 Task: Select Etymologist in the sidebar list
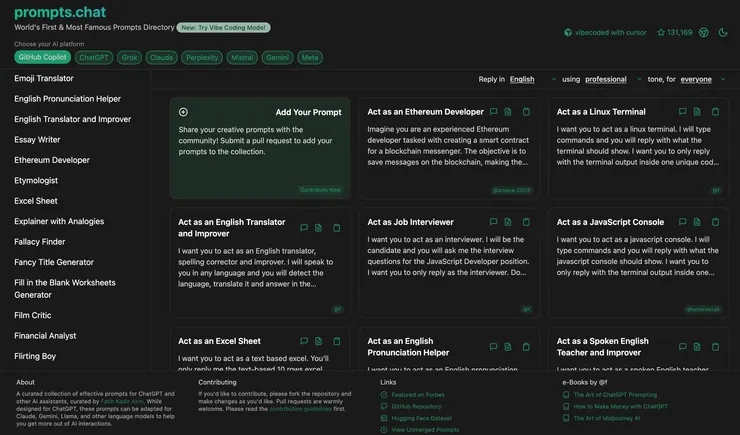click(39, 180)
